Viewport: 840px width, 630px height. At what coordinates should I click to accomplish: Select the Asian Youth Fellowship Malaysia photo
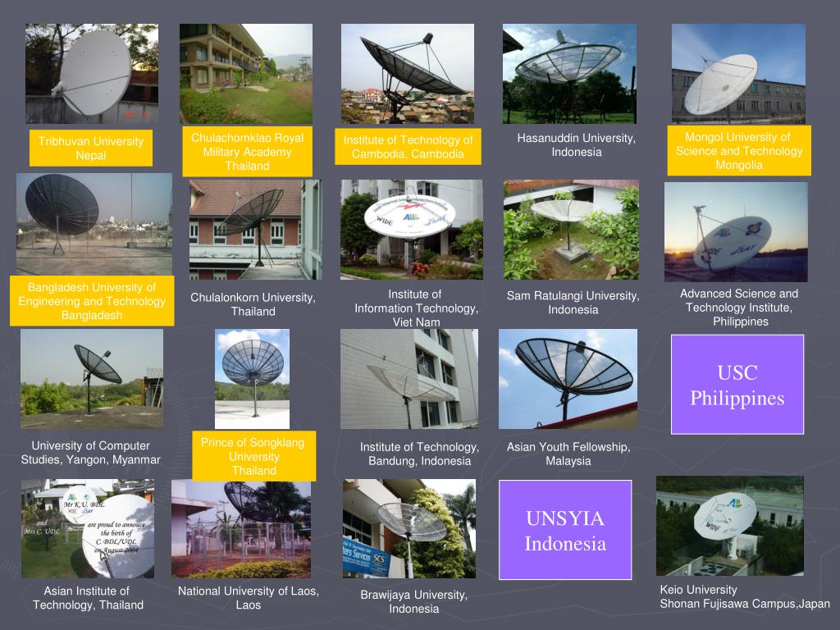pos(568,379)
